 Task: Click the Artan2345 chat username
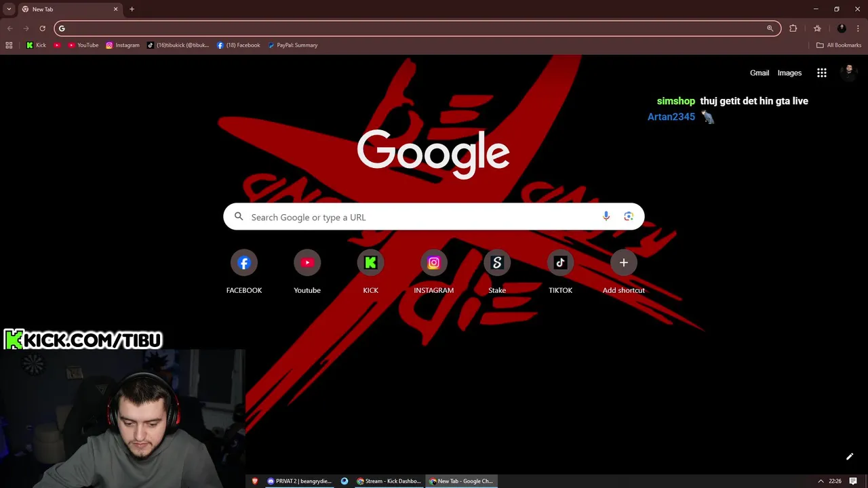pyautogui.click(x=671, y=117)
